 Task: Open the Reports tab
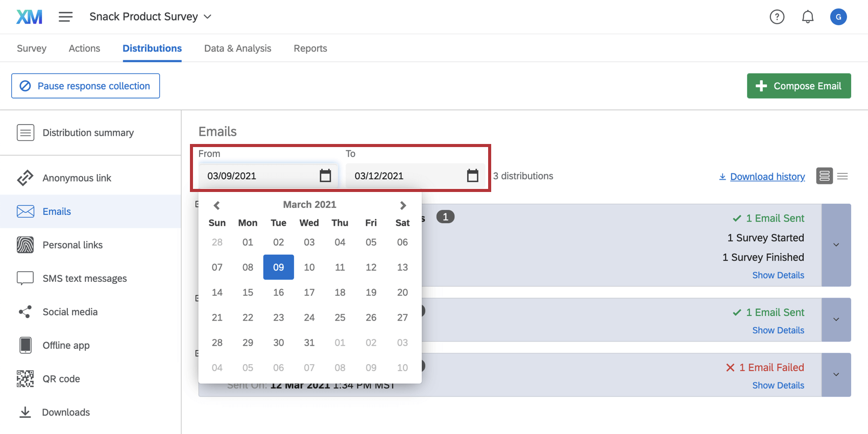pos(310,49)
